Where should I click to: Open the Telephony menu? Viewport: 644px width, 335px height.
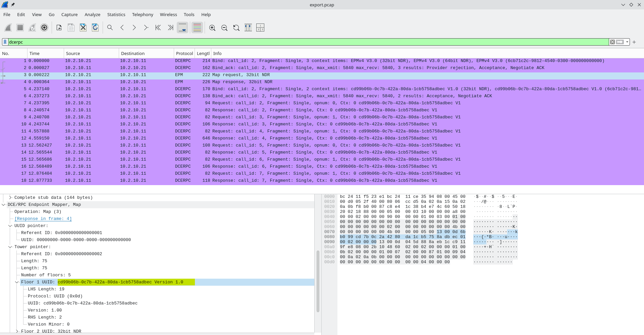click(142, 14)
